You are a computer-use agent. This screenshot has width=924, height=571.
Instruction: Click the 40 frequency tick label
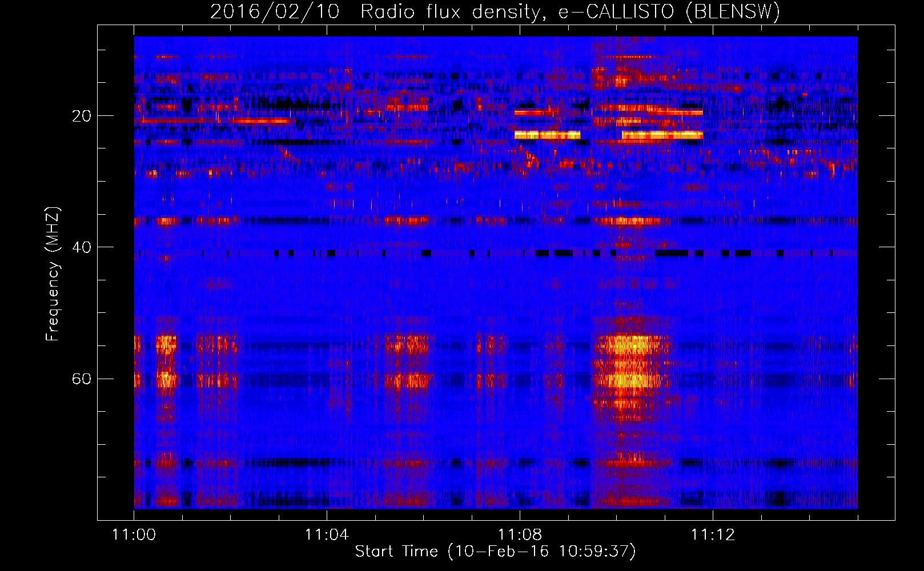coord(82,247)
